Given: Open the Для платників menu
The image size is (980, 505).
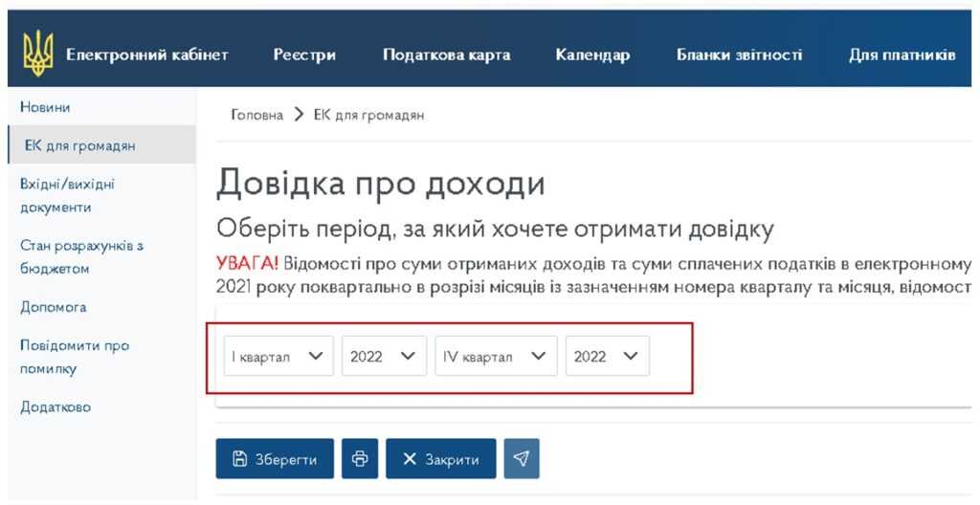Looking at the screenshot, I should click(x=902, y=55).
